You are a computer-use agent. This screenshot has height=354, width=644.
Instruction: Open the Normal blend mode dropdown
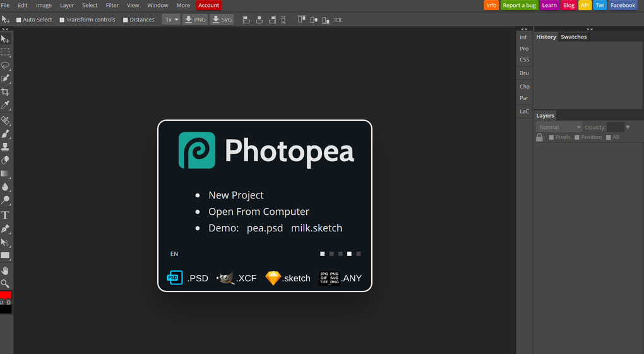coord(559,127)
